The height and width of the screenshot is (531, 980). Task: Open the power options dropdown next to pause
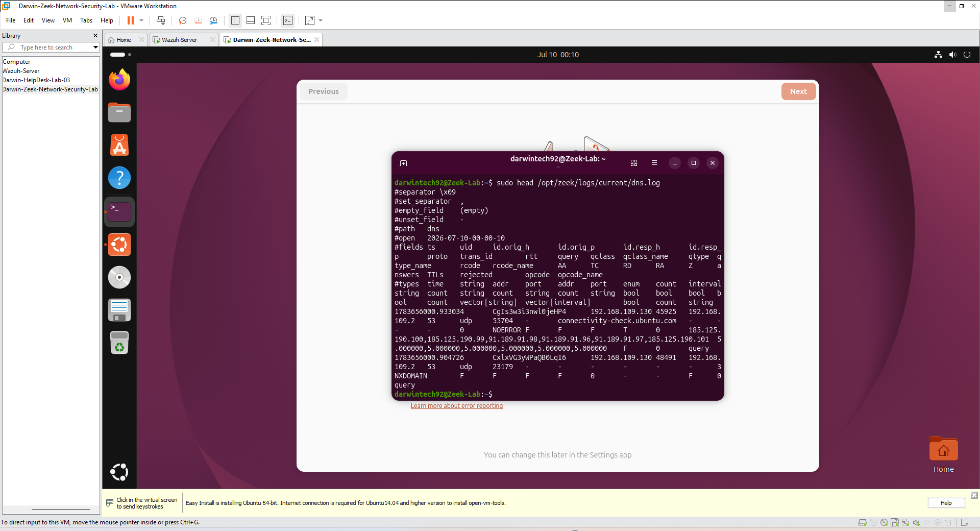point(141,20)
